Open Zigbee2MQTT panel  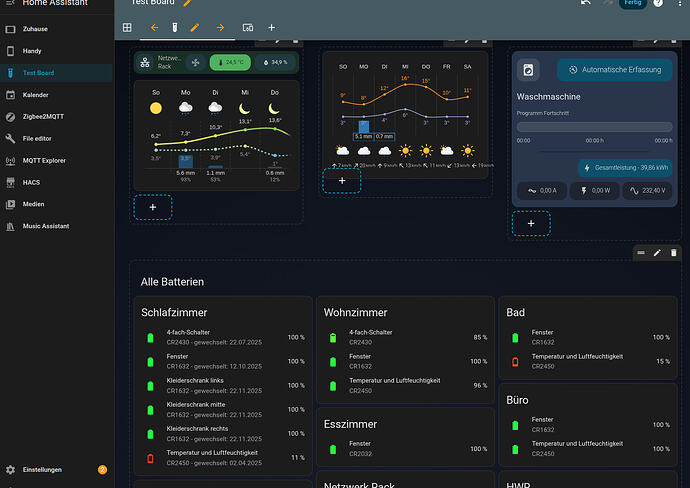56,117
